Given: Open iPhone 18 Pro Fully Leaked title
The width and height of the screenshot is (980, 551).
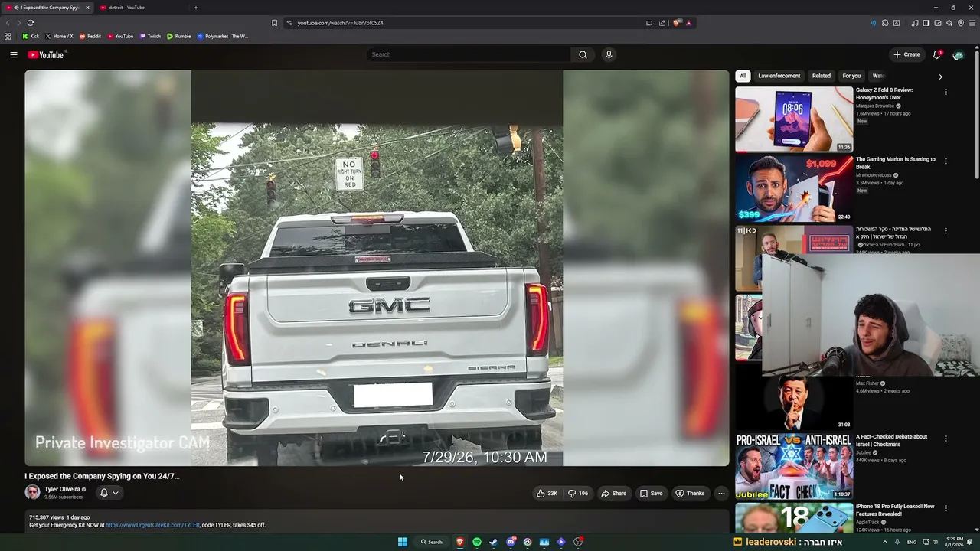Looking at the screenshot, I should tap(895, 510).
